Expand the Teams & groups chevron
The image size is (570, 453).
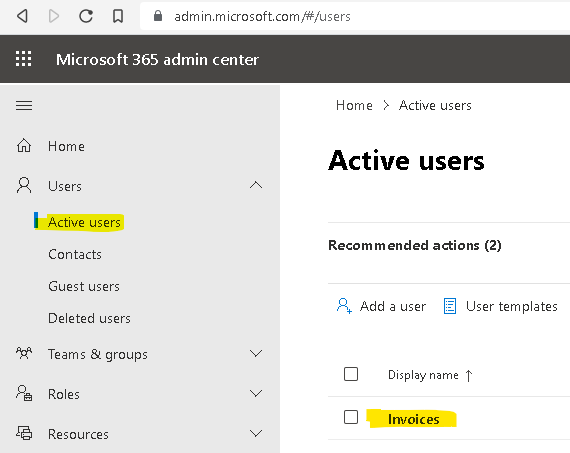pos(256,353)
